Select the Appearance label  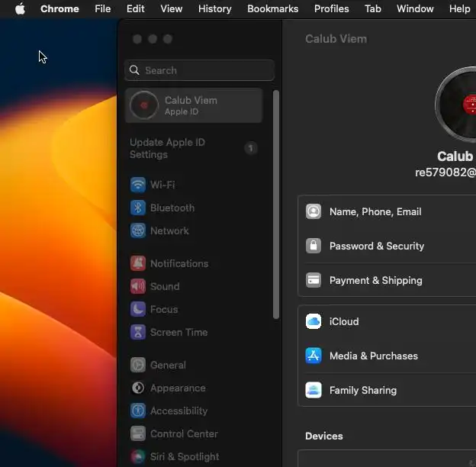tap(178, 388)
